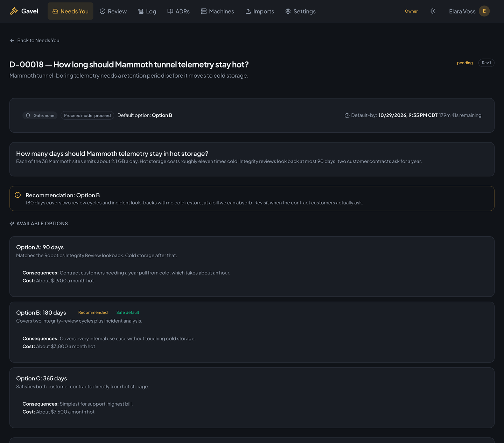This screenshot has height=443, width=504.
Task: Select the Option A: 90 days card
Action: (x=252, y=267)
